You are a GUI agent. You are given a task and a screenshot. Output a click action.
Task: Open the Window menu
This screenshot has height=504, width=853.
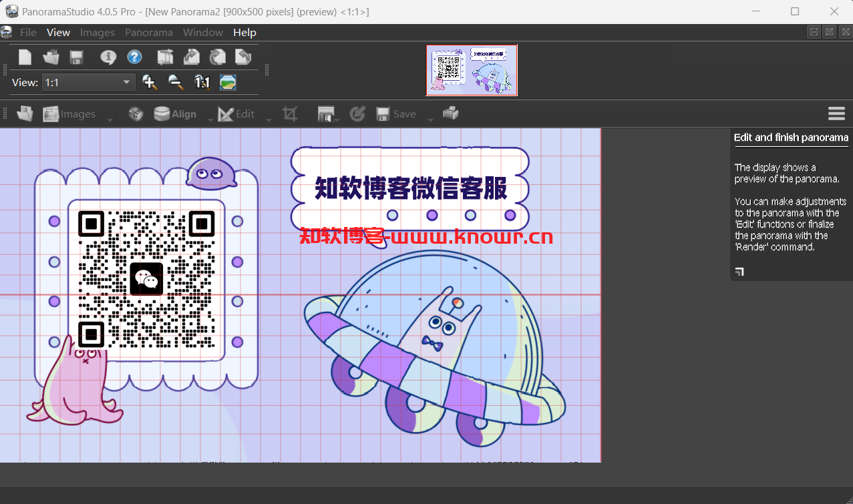click(203, 32)
